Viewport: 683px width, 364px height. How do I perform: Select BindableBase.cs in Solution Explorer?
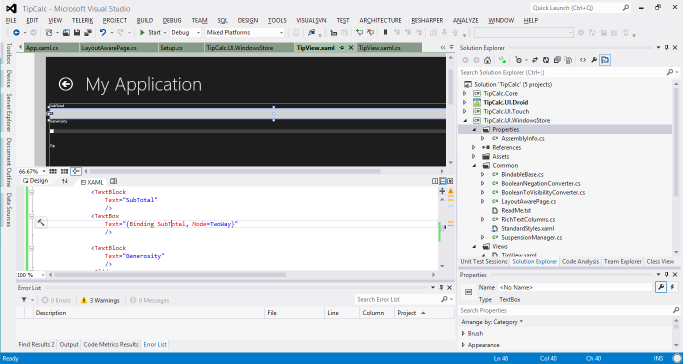(x=522, y=175)
